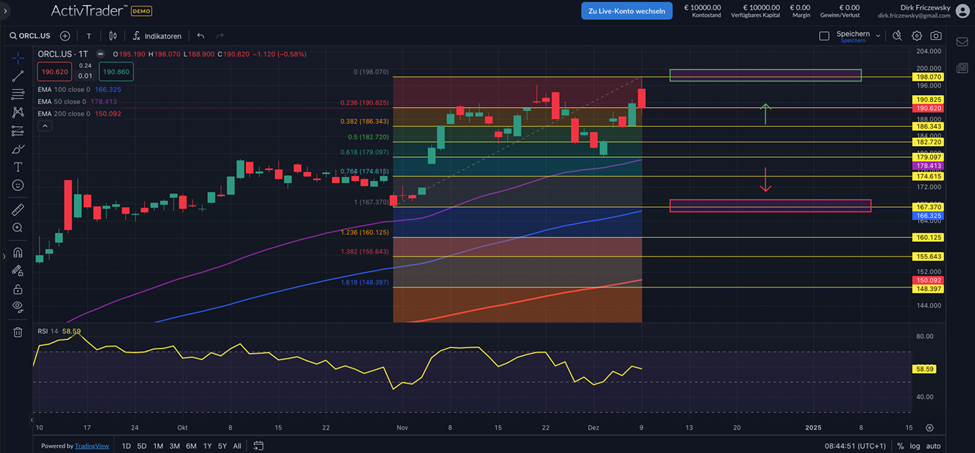
Task: Change candlestick chart type
Action: pyautogui.click(x=113, y=36)
